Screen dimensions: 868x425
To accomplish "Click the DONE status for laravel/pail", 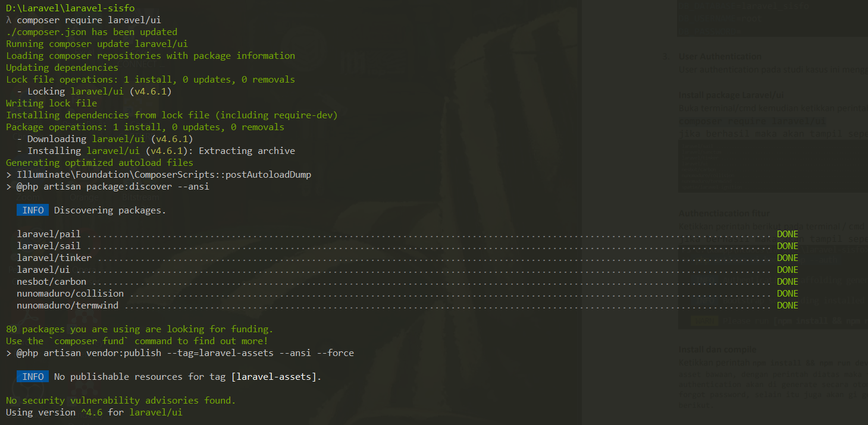I will pos(787,234).
